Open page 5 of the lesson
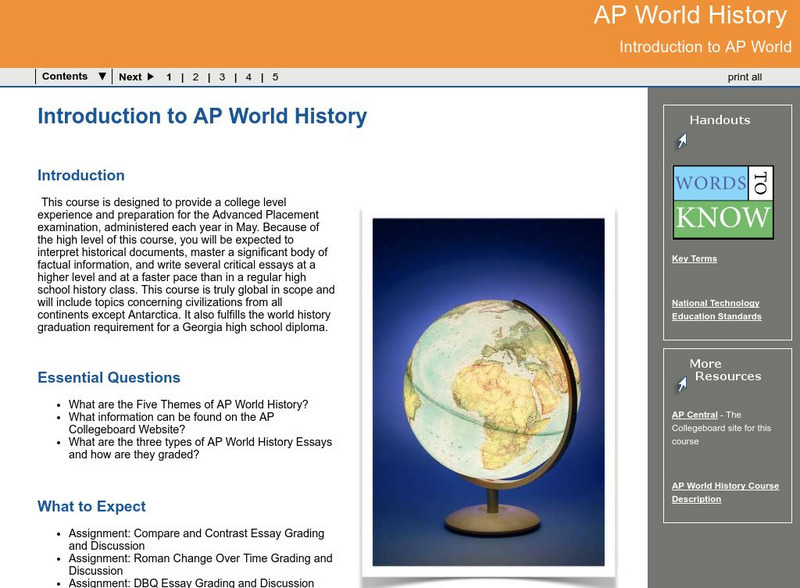The width and height of the screenshot is (800, 588). (275, 77)
